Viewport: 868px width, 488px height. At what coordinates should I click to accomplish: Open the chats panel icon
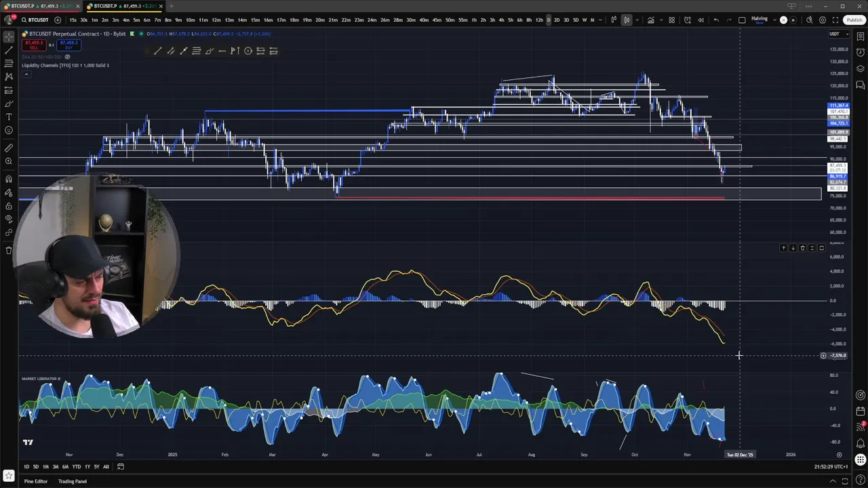[861, 85]
